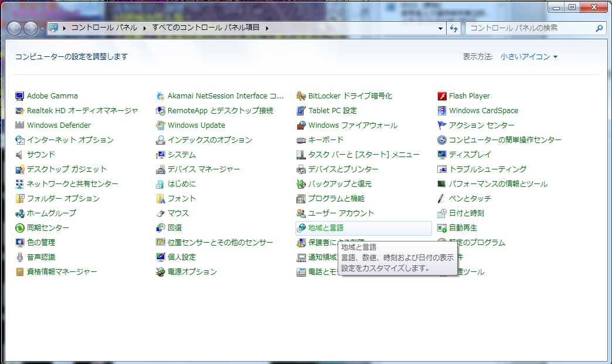Click the キーボード icon

(301, 140)
